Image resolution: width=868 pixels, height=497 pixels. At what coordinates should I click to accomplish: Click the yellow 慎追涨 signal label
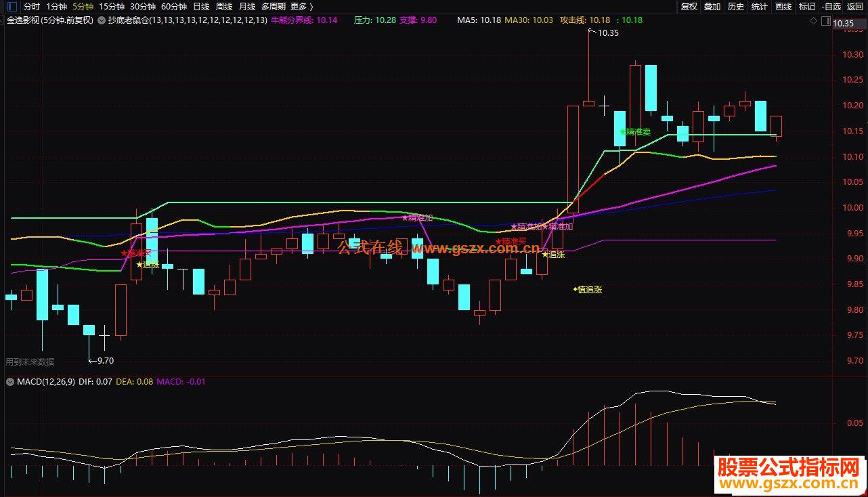point(587,289)
